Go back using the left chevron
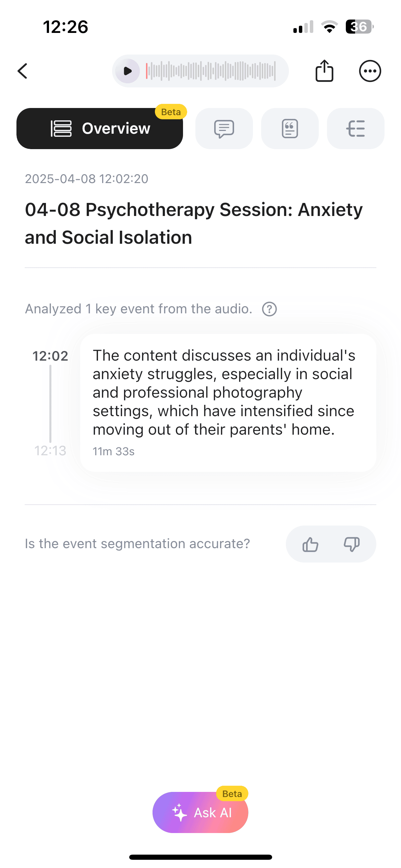The image size is (401, 868). [x=23, y=71]
